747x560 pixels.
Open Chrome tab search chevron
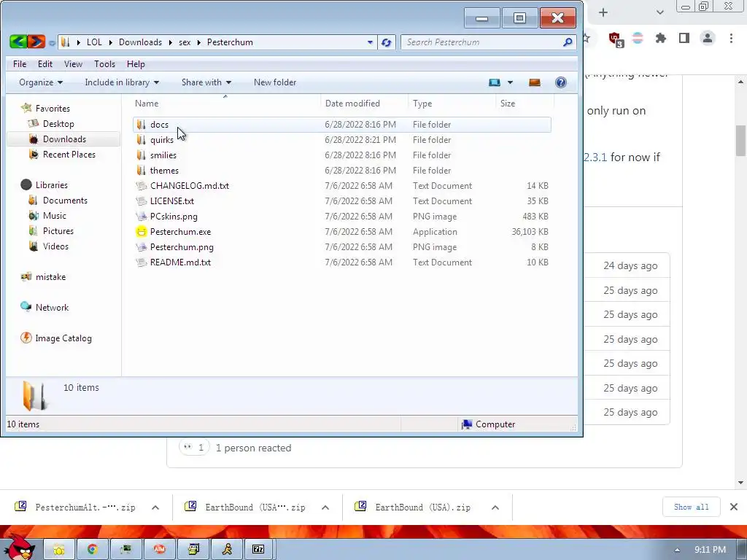click(659, 12)
